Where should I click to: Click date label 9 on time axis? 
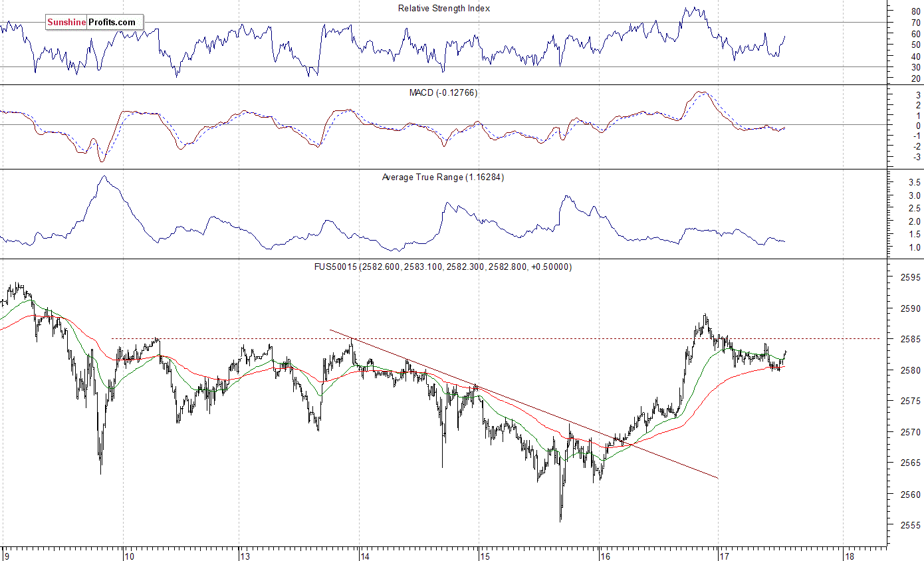point(7,556)
